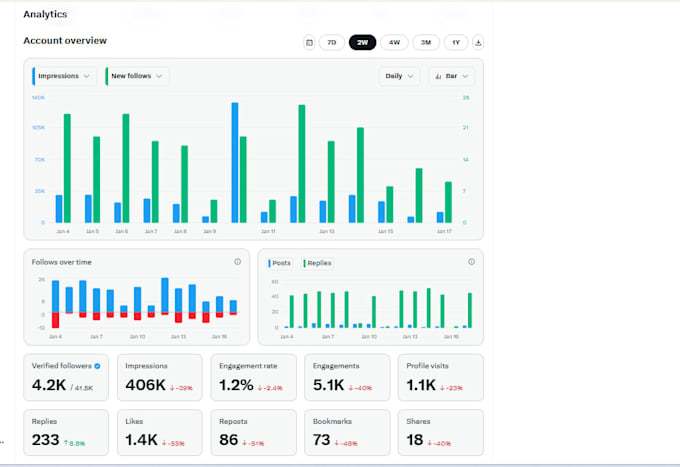680x467 pixels.
Task: Expand the Daily interval dropdown
Action: [x=399, y=76]
